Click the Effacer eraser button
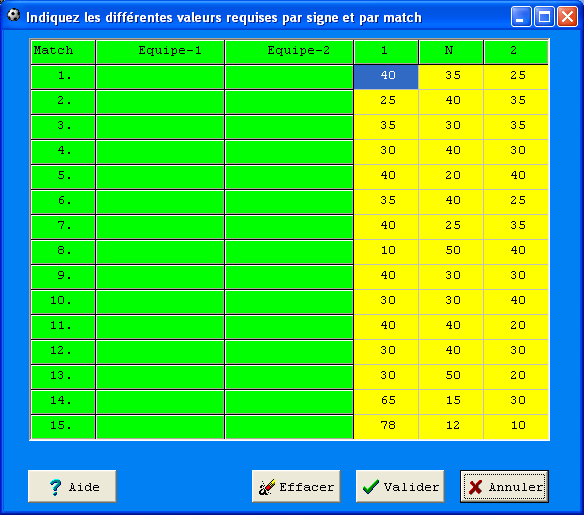Viewport: 584px width, 515px height. [296, 486]
